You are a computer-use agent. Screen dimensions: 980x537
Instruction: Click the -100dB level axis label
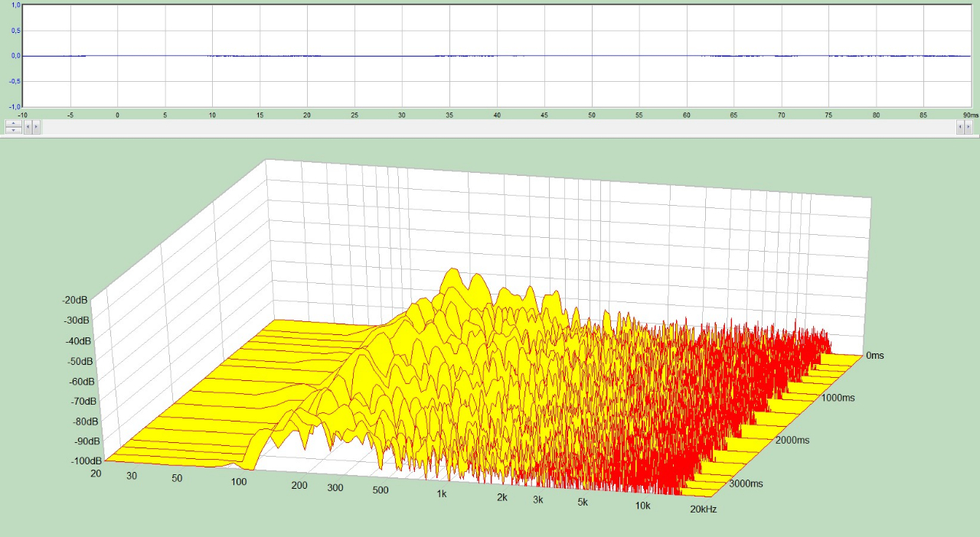click(86, 461)
